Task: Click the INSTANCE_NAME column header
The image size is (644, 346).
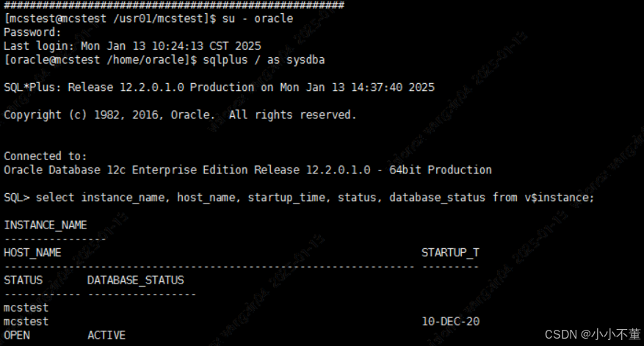Action: point(46,226)
